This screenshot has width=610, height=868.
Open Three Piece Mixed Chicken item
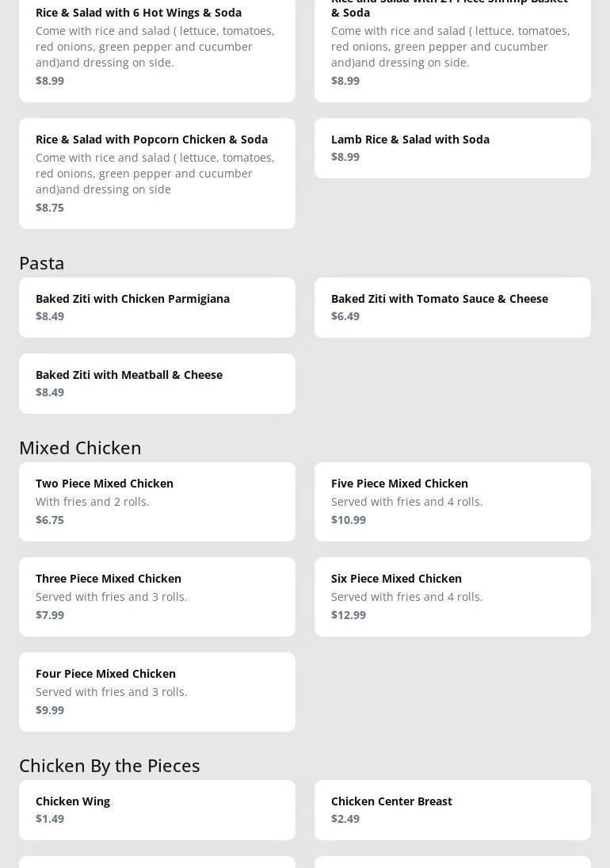[x=157, y=596]
